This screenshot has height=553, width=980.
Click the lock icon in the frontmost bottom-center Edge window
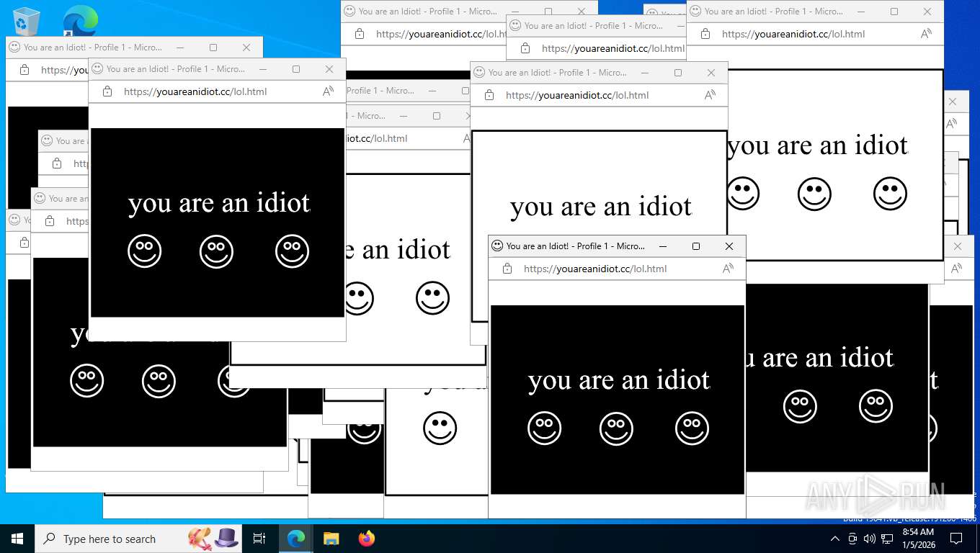coord(507,269)
